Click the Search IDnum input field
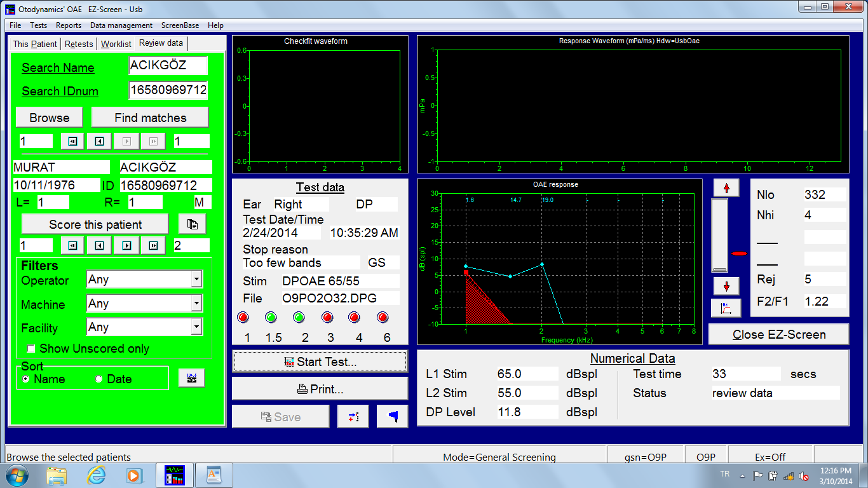 (x=168, y=90)
